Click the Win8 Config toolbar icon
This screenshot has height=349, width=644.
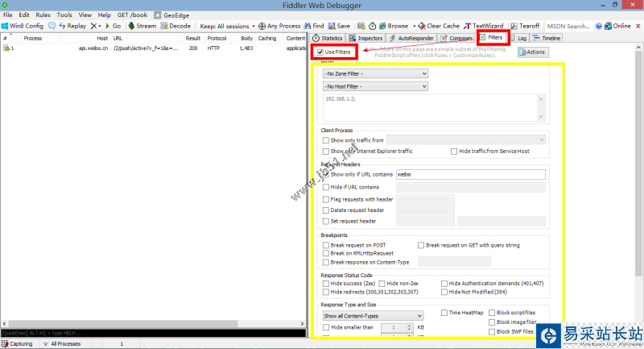click(x=5, y=26)
